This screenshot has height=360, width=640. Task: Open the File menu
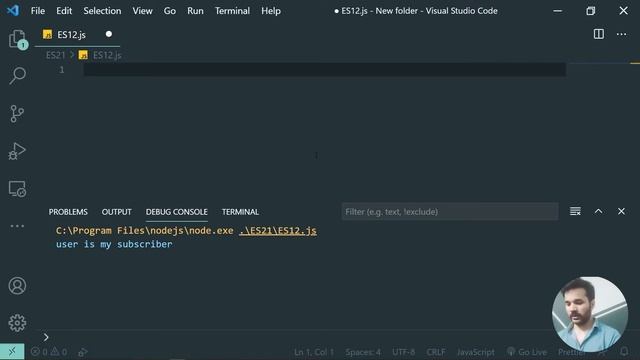[x=38, y=11]
